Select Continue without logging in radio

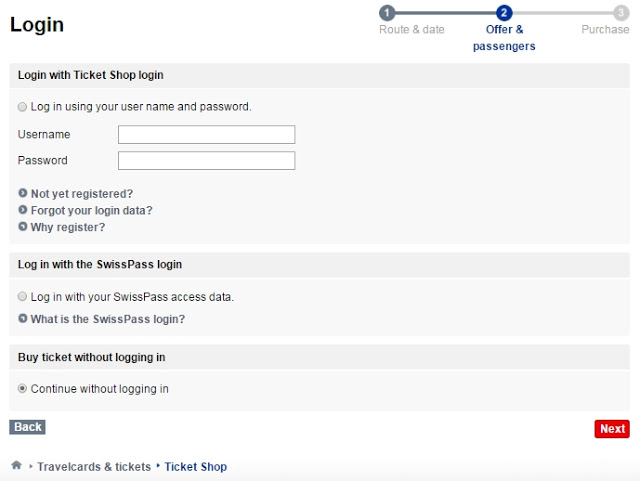point(22,388)
